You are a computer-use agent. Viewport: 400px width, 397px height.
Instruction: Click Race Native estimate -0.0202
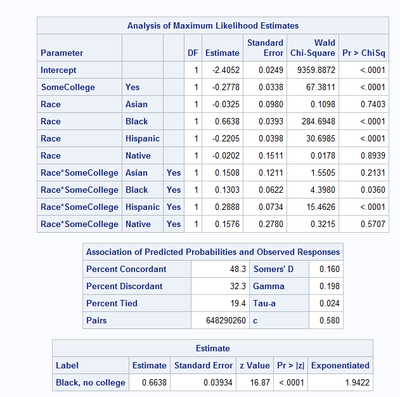(226, 156)
